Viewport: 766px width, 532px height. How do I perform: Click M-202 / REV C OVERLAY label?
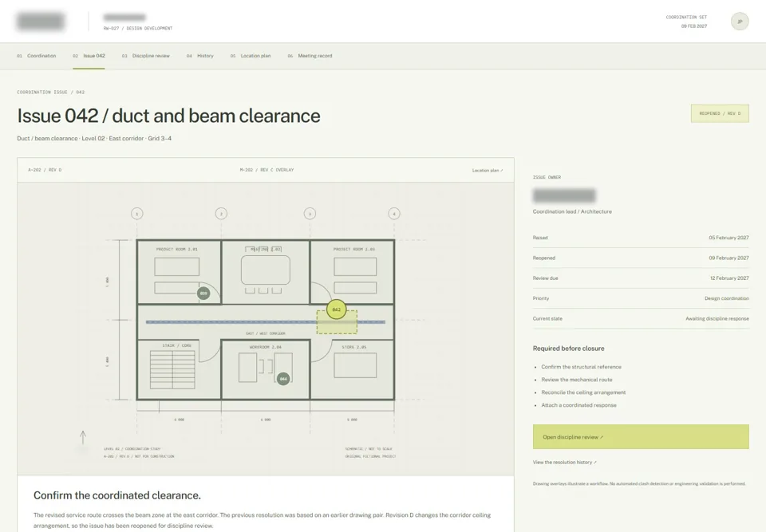pos(267,170)
